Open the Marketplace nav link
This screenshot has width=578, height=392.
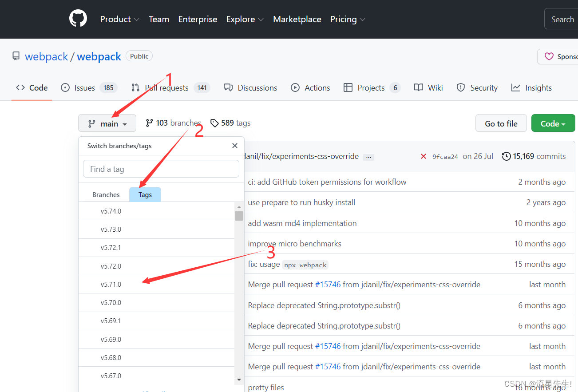297,19
